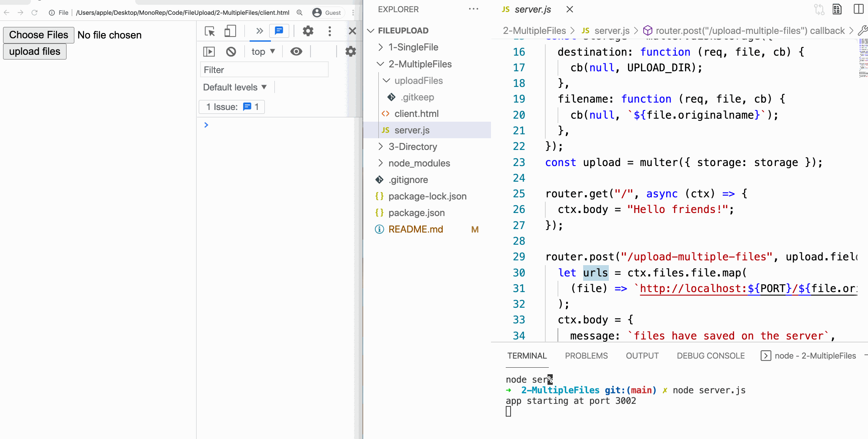Click line number 23 in the gutter
Image resolution: width=868 pixels, height=439 pixels.
coord(519,162)
